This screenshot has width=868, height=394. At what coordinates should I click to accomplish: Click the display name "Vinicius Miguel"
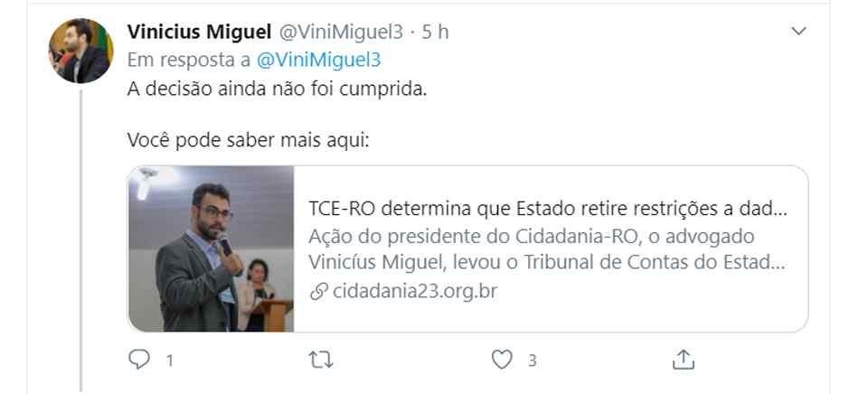[x=199, y=32]
